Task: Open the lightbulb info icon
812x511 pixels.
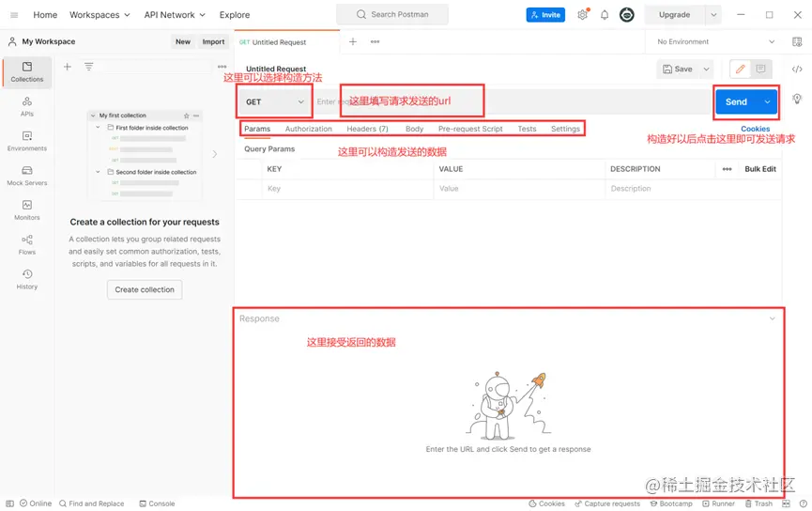Action: click(x=797, y=99)
